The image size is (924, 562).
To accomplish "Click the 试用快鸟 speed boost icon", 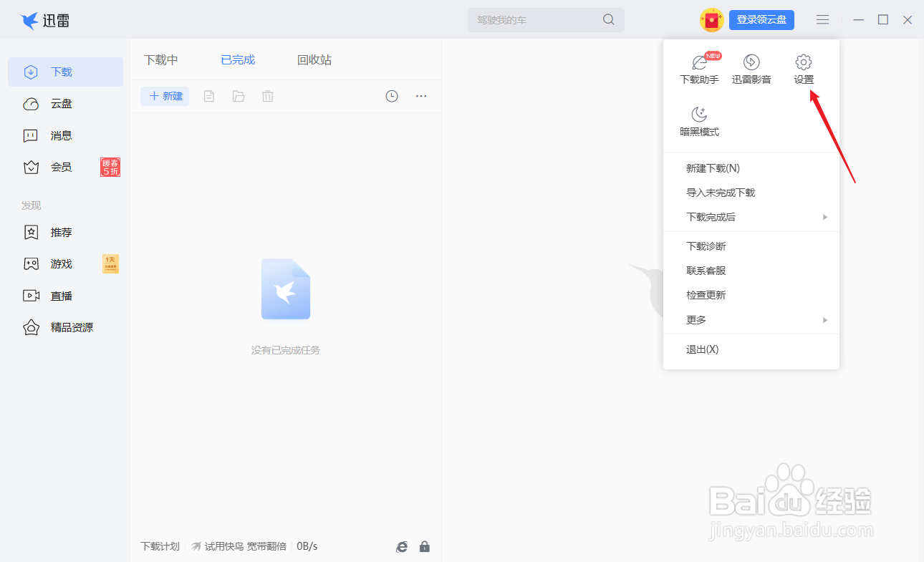I will (x=196, y=546).
